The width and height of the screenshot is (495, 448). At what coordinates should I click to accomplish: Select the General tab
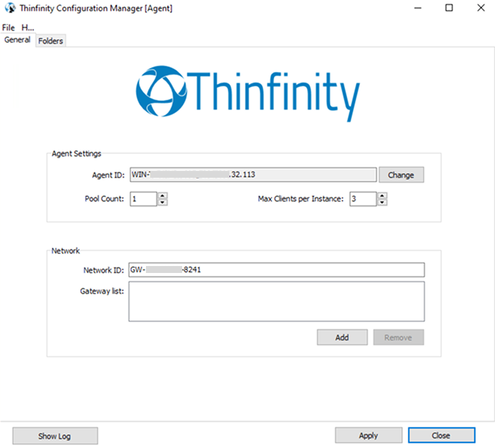point(17,40)
